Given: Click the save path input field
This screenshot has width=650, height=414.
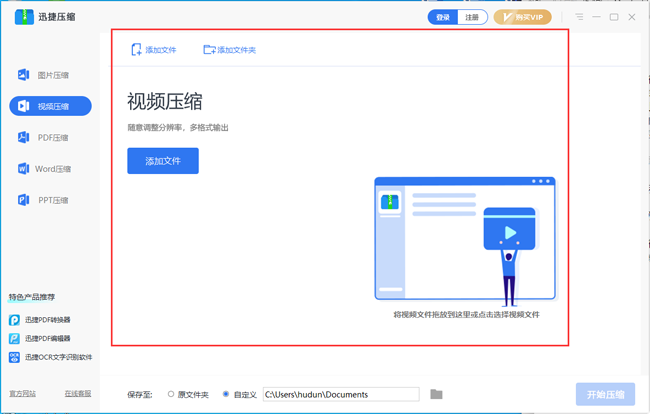Looking at the screenshot, I should [x=341, y=394].
